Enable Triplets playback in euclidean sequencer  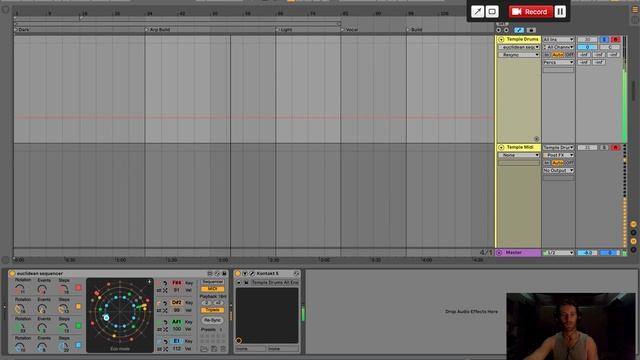coord(212,310)
